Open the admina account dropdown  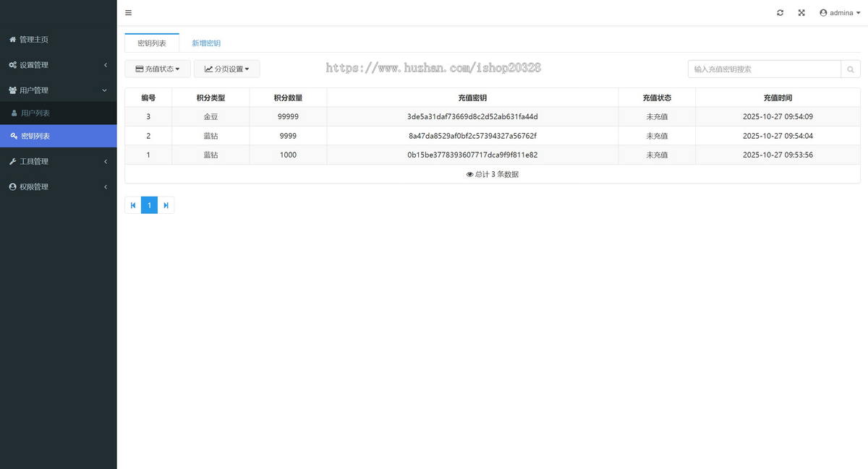tap(841, 13)
